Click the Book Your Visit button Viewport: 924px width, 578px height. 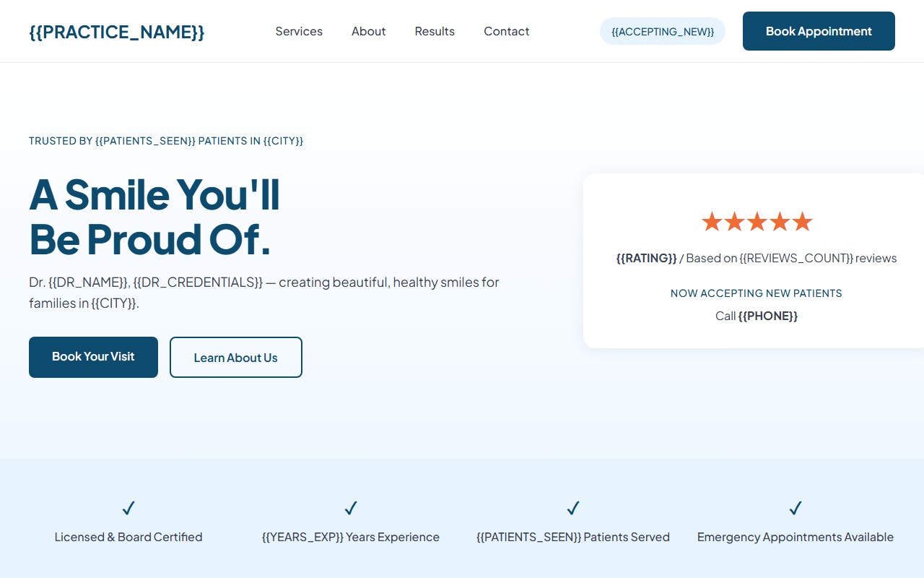93,357
